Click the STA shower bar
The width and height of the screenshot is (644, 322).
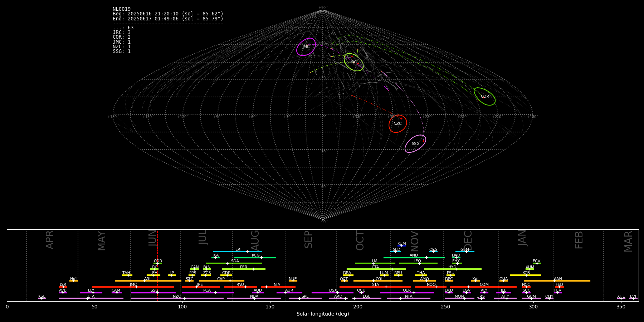(375, 287)
